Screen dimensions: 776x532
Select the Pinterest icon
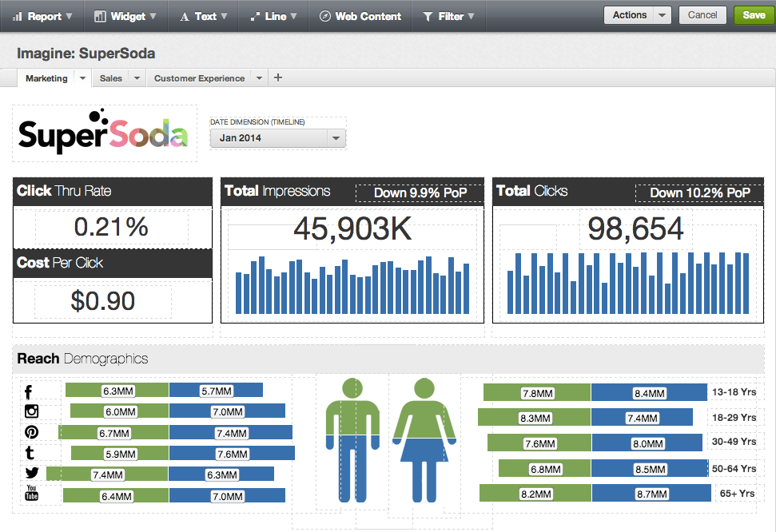(x=31, y=432)
